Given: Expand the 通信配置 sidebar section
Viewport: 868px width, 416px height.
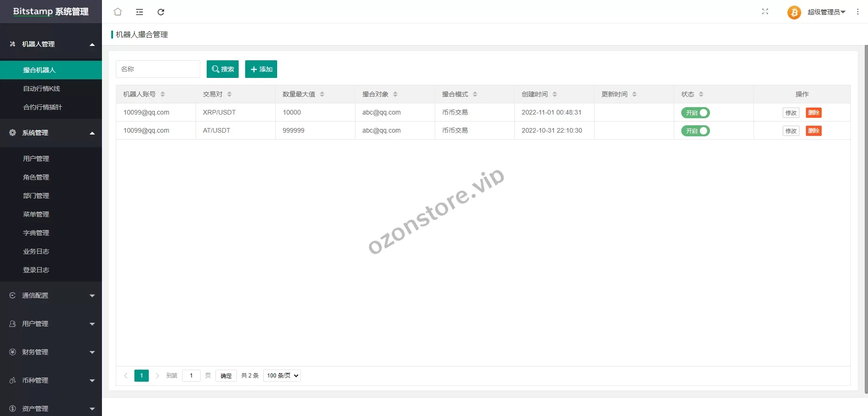Looking at the screenshot, I should pos(51,295).
